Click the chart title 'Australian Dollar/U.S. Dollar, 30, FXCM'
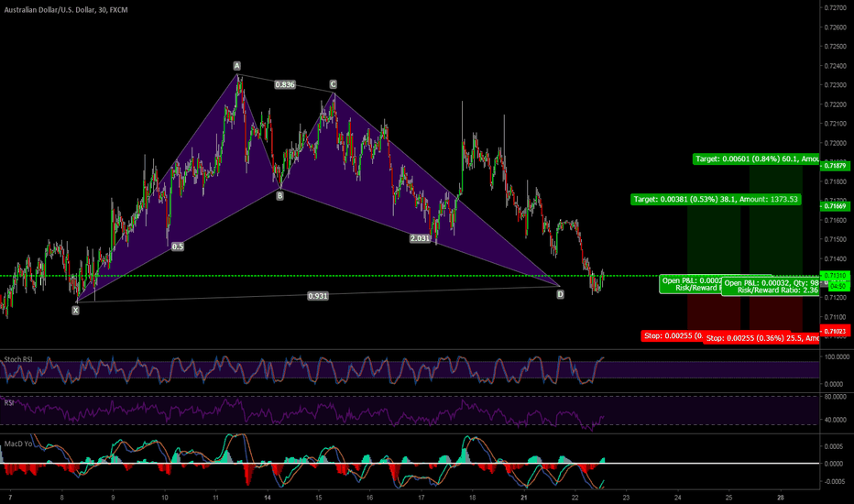Image resolution: width=854 pixels, height=504 pixels. click(x=66, y=10)
